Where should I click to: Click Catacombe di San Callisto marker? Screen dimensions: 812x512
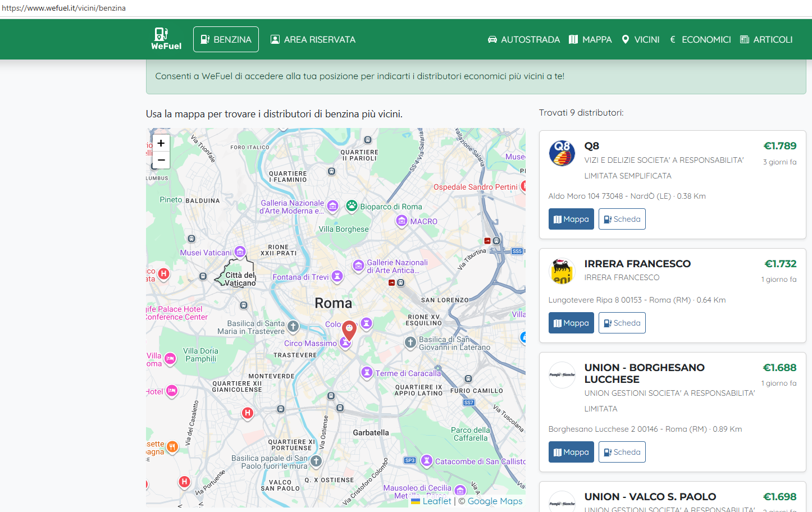coord(426,461)
